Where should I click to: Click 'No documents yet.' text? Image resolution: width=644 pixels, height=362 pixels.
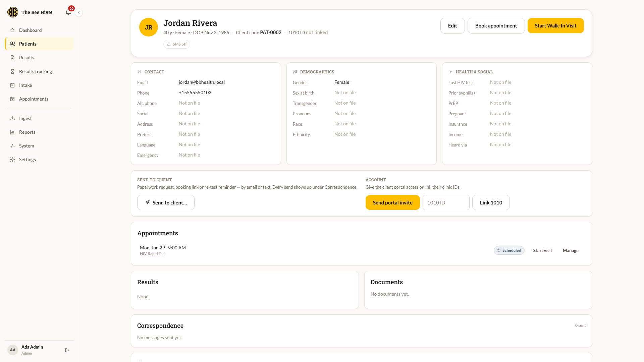coord(389,294)
